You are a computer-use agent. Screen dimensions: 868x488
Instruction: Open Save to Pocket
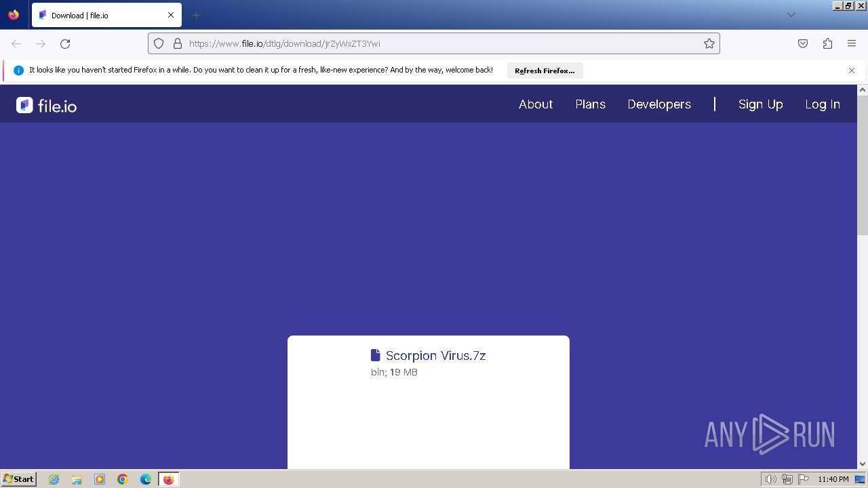click(x=803, y=43)
